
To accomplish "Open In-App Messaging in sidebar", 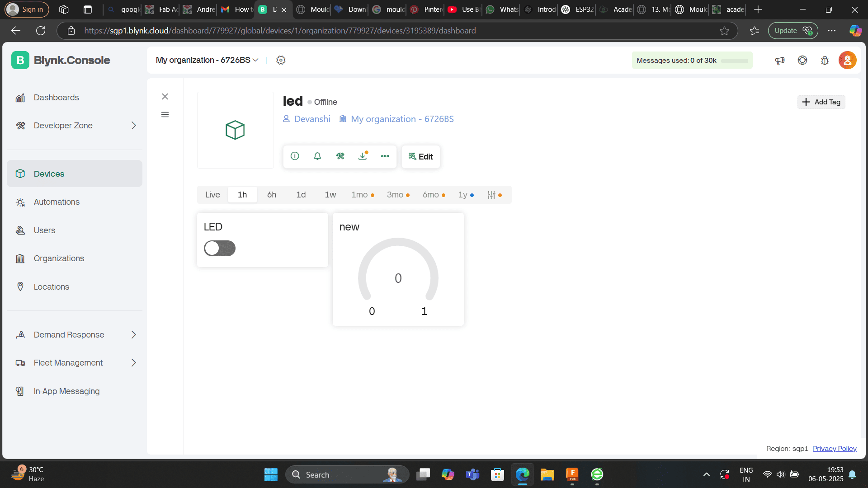I will click(75, 391).
